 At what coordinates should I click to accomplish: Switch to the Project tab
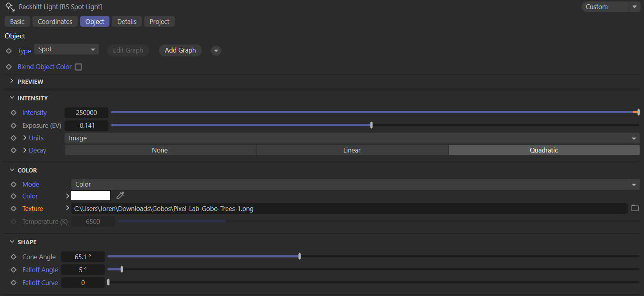(159, 22)
